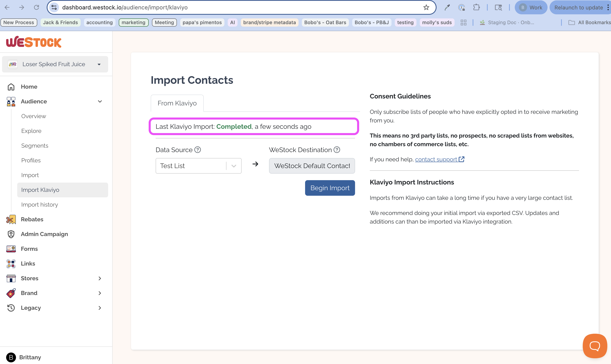This screenshot has height=364, width=611.
Task: Open the Import page
Action: (x=30, y=175)
